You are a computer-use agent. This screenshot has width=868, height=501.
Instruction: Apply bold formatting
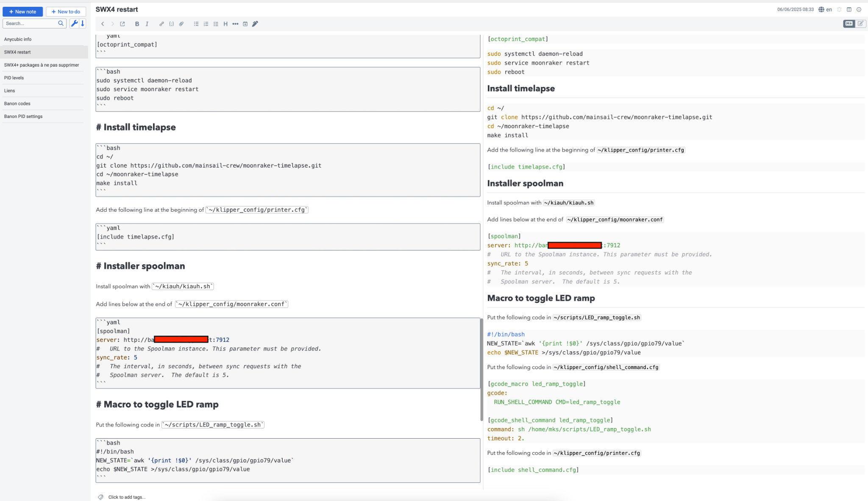[x=137, y=24]
